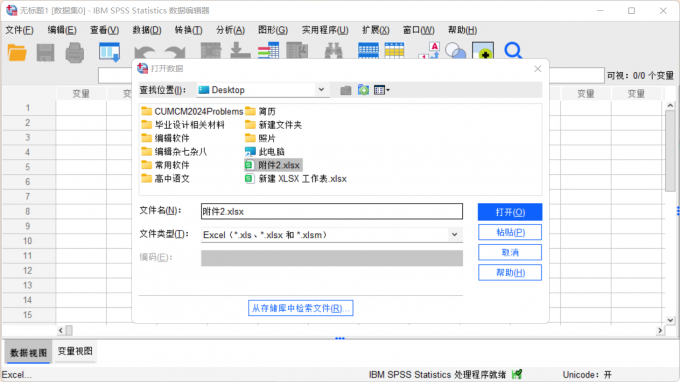Open the 文件(F) menu
Screen dimensions: 680x382
[19, 30]
